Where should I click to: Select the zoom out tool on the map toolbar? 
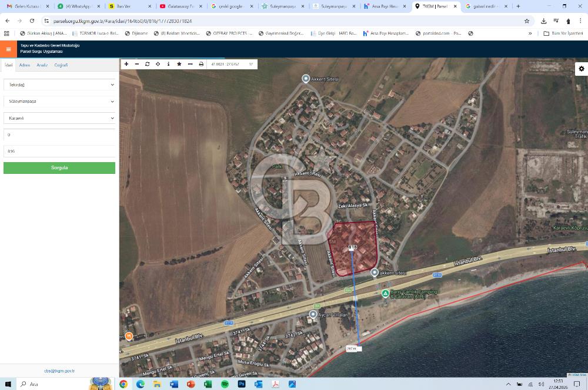point(137,63)
